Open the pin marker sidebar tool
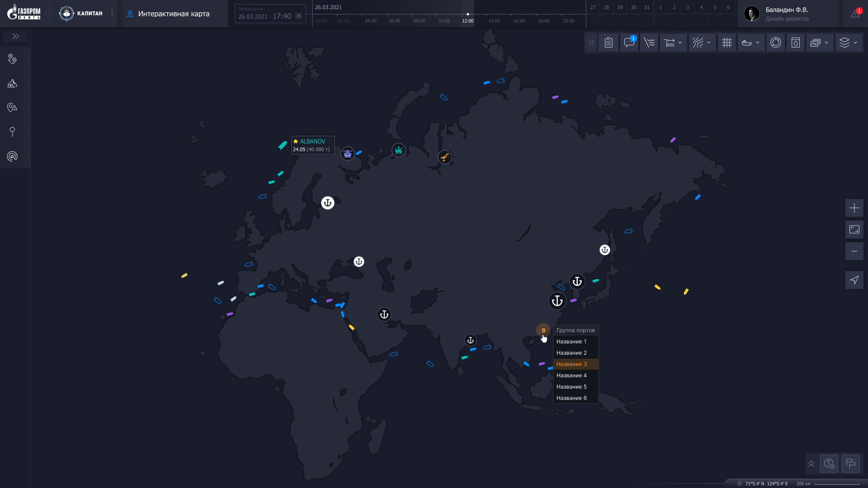This screenshot has height=488, width=868. pos(12,132)
